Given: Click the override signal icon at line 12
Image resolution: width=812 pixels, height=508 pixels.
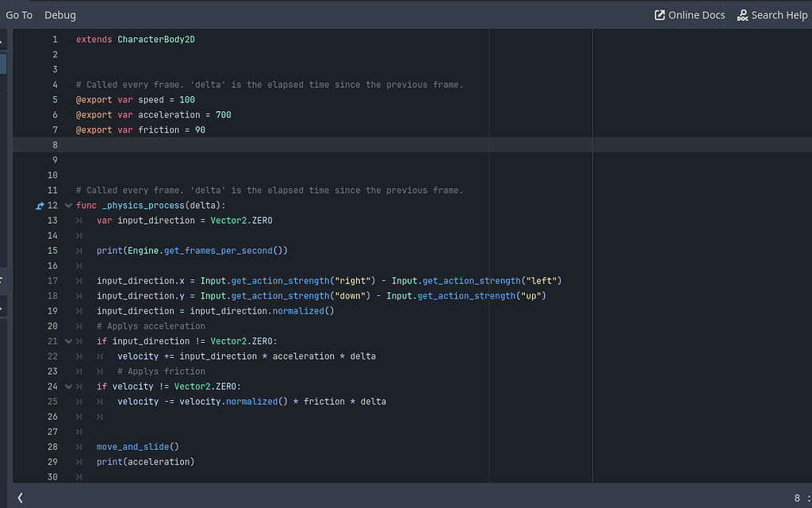Looking at the screenshot, I should pos(40,206).
